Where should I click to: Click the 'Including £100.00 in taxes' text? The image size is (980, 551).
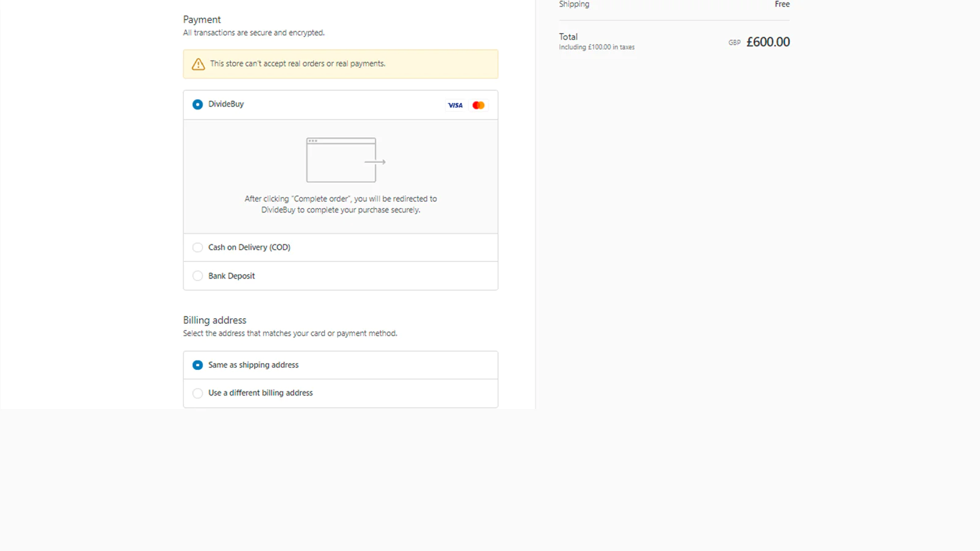[x=597, y=47]
